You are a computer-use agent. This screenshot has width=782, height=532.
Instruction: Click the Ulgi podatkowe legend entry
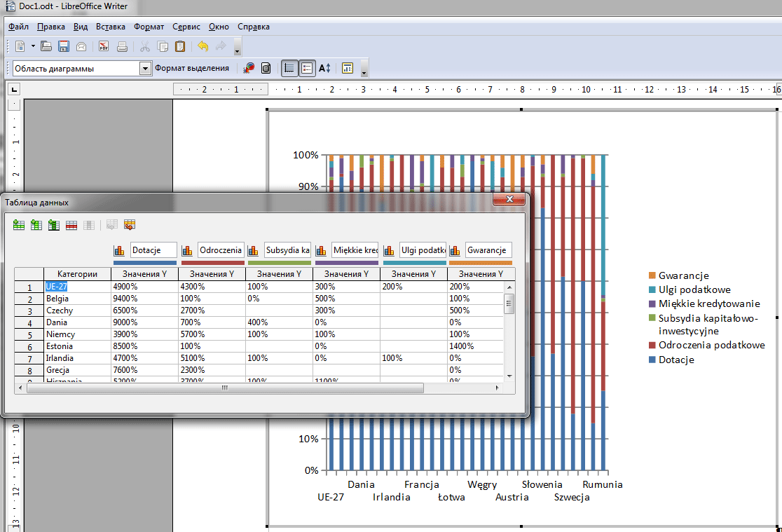tap(690, 289)
